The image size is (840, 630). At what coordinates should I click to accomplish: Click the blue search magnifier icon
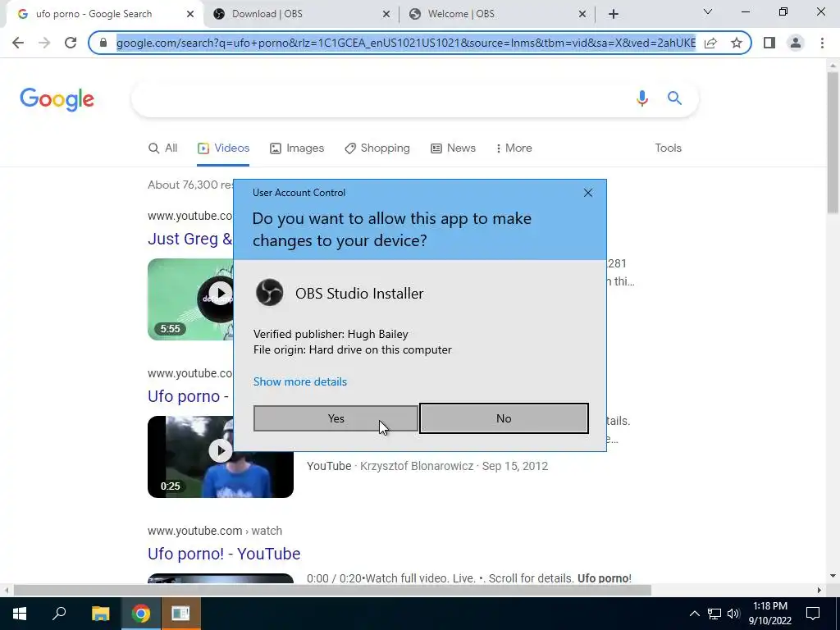click(674, 98)
